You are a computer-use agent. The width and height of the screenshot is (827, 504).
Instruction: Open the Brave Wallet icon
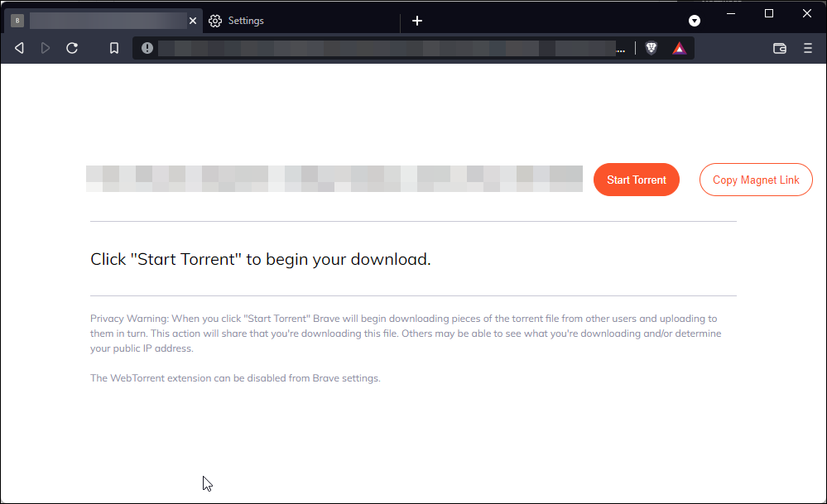(x=779, y=49)
